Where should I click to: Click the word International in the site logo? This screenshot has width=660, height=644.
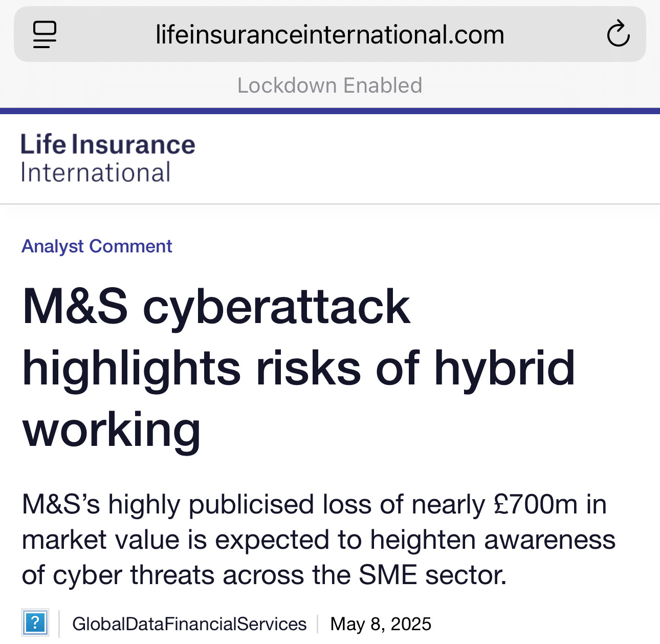click(96, 173)
